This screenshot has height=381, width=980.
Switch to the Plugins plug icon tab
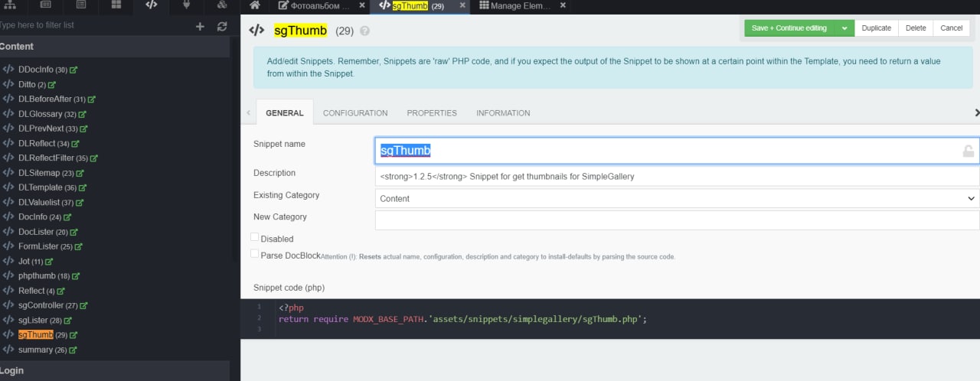[x=187, y=5]
